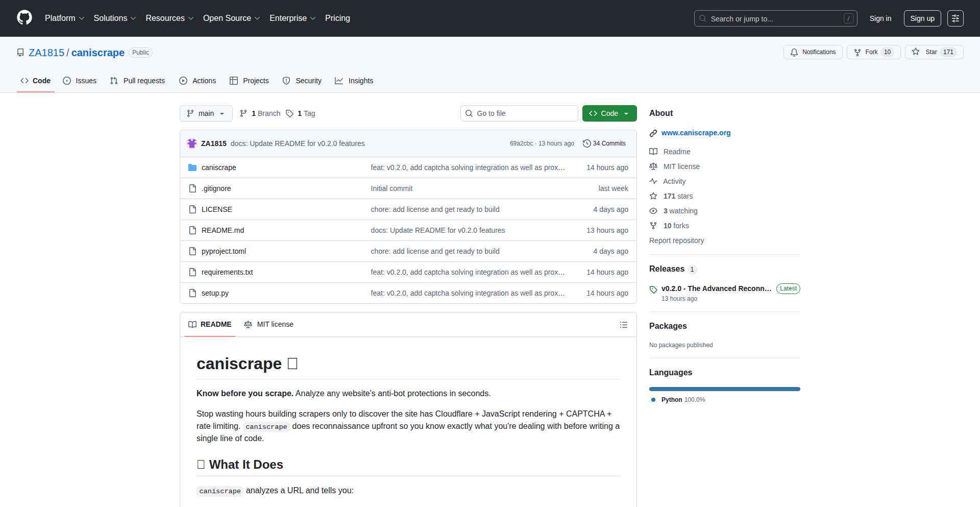Fork the caniscrape repository

pyautogui.click(x=867, y=52)
